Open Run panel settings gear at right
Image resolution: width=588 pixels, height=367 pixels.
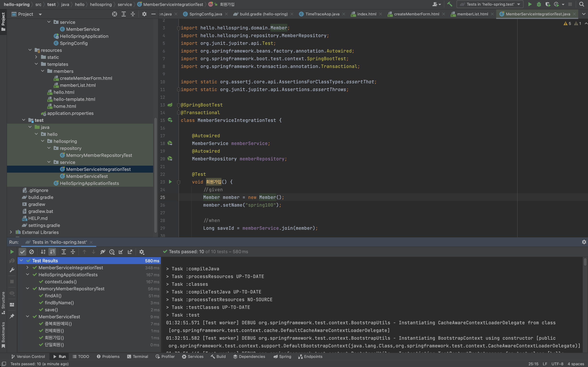coord(584,242)
